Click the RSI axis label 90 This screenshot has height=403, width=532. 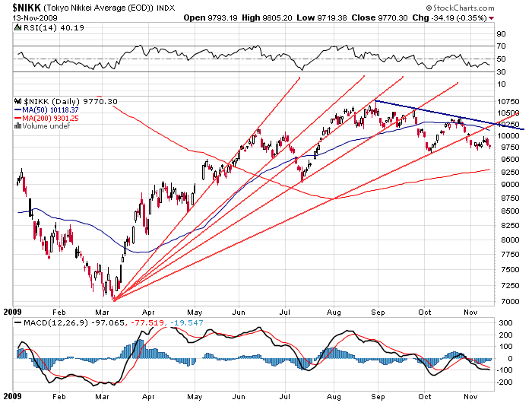click(501, 33)
